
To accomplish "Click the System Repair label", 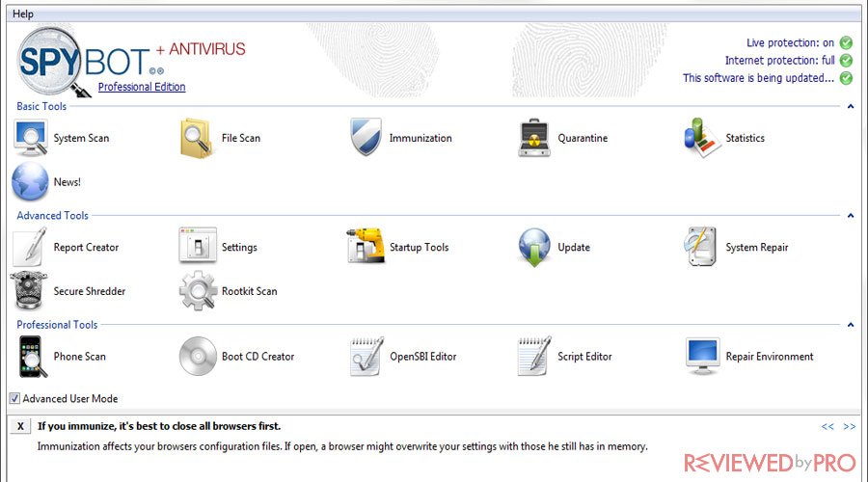I will 757,248.
